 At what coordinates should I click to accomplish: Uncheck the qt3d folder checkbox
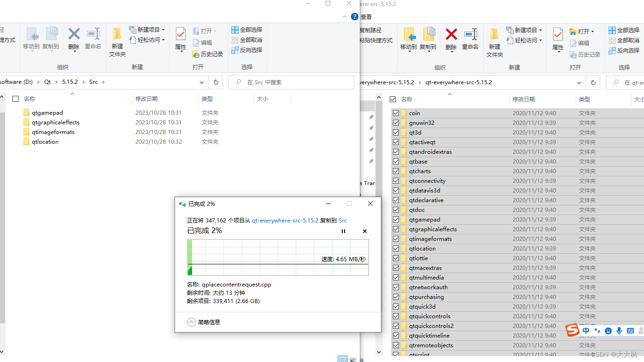[396, 132]
